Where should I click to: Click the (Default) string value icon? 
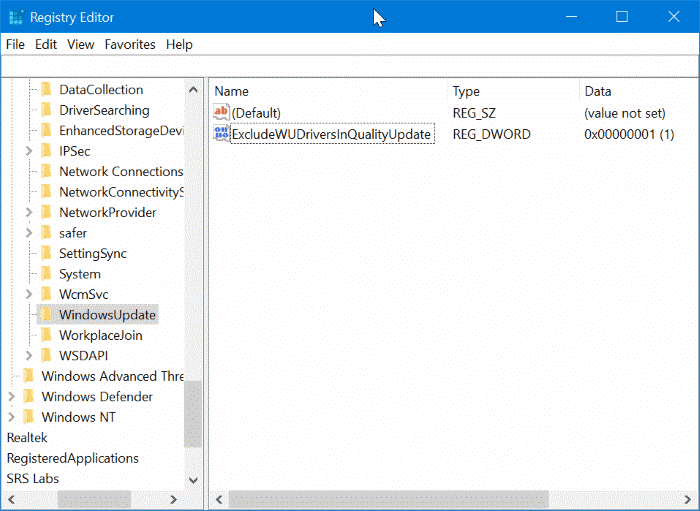point(222,113)
